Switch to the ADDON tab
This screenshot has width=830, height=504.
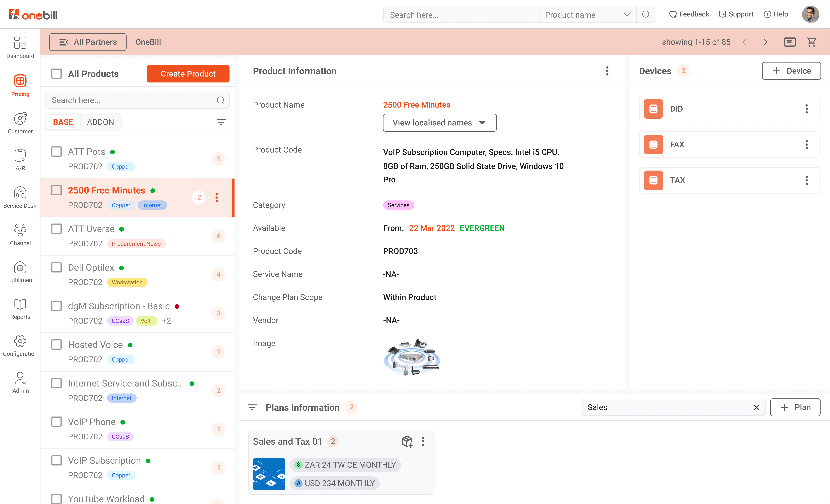(x=100, y=122)
